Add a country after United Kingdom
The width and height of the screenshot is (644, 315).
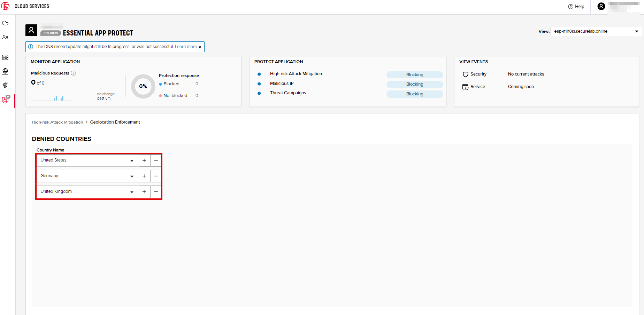[144, 192]
